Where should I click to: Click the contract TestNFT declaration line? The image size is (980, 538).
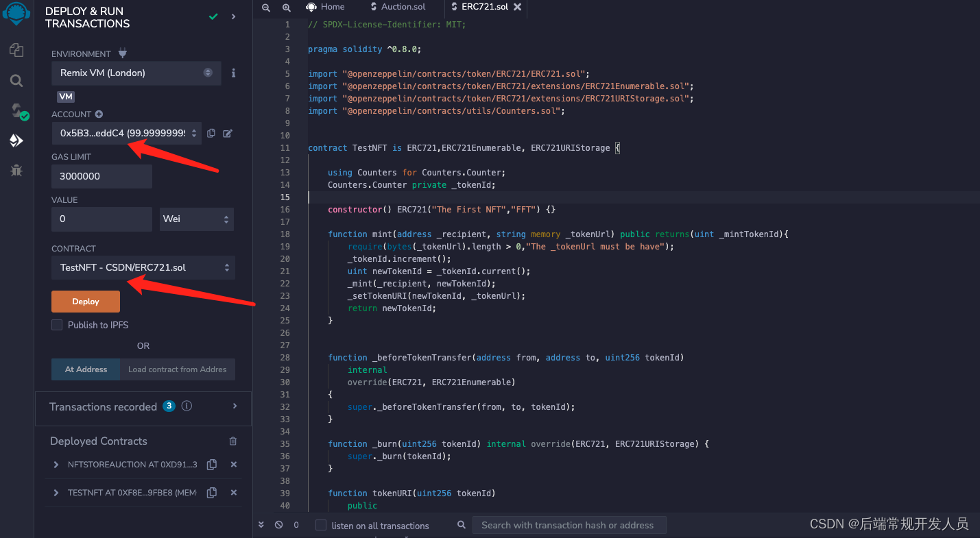click(464, 148)
